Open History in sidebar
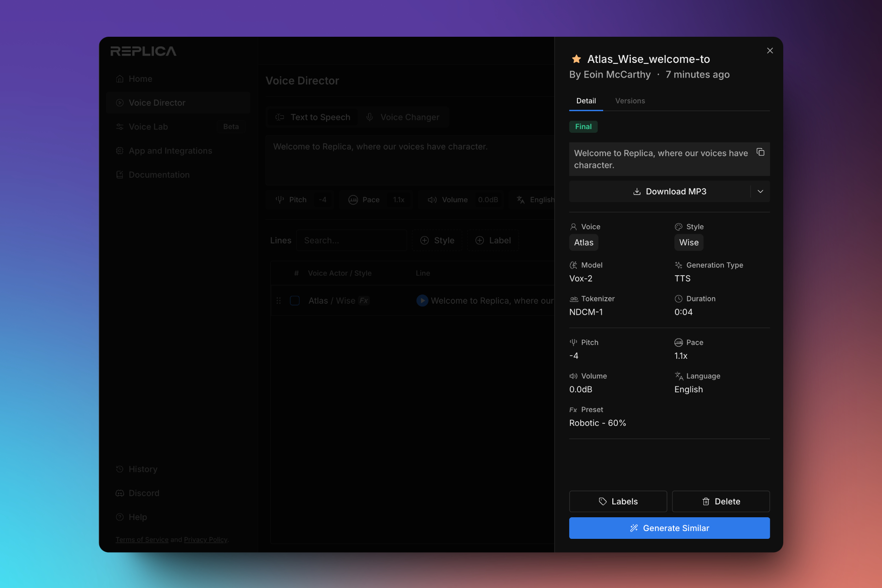The height and width of the screenshot is (588, 882). coord(178,469)
